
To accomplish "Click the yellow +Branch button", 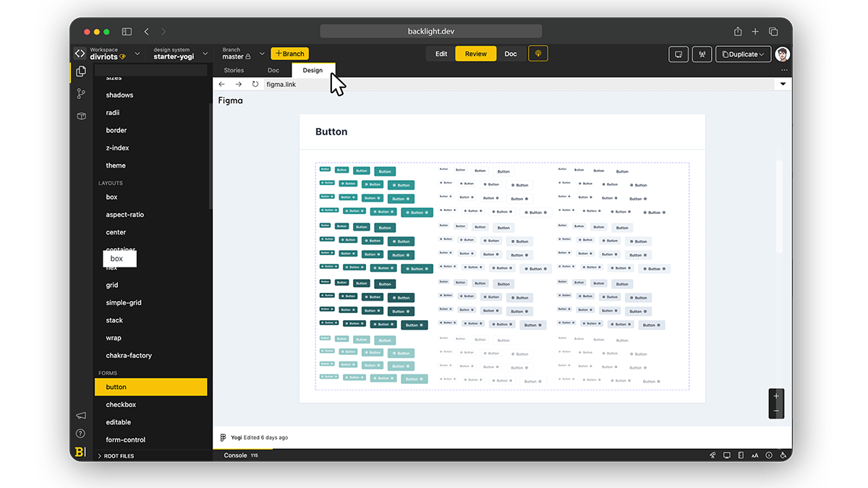I will pos(289,54).
